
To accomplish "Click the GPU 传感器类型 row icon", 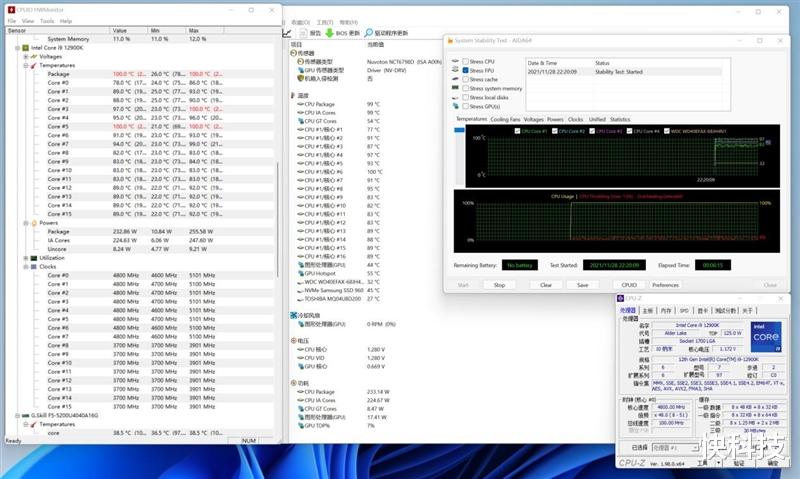I will tap(301, 70).
